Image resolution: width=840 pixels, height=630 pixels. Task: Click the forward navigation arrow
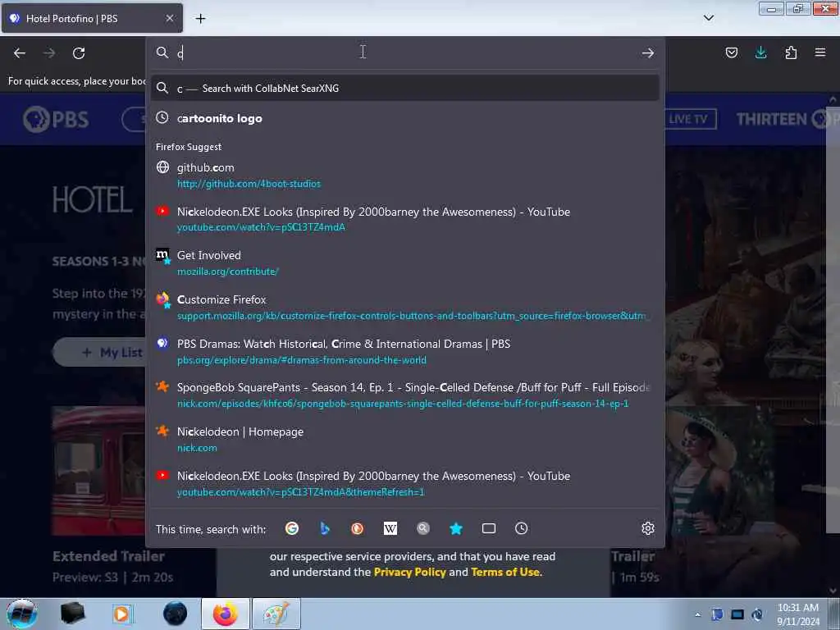pyautogui.click(x=49, y=53)
